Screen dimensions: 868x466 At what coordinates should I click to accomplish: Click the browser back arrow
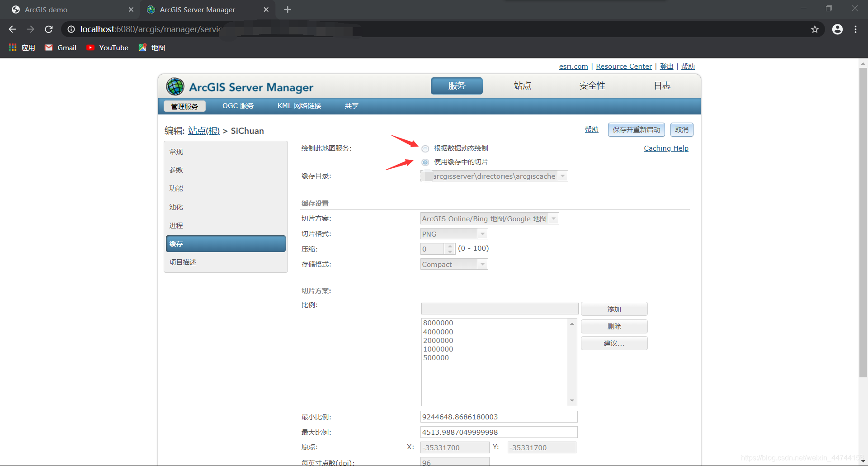[12, 29]
